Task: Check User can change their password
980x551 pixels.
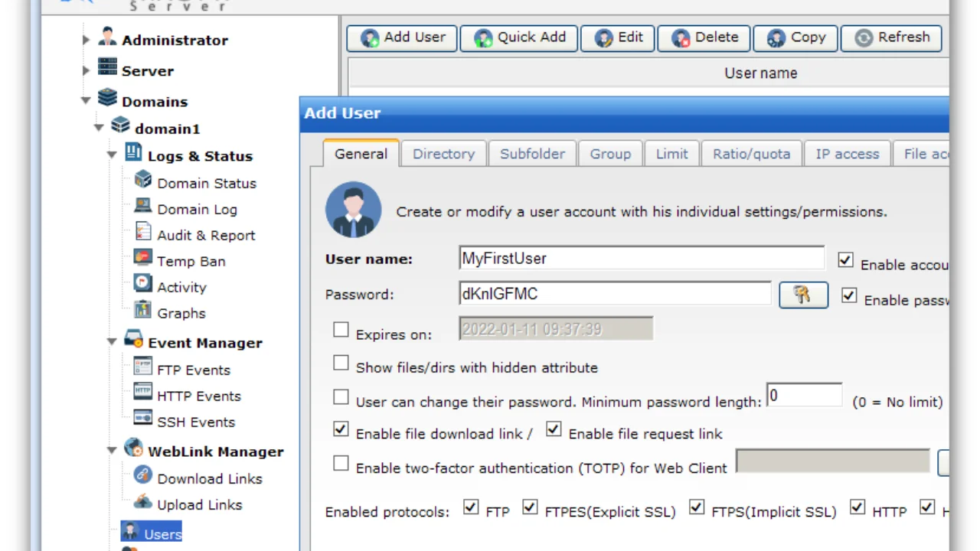Action: [341, 397]
